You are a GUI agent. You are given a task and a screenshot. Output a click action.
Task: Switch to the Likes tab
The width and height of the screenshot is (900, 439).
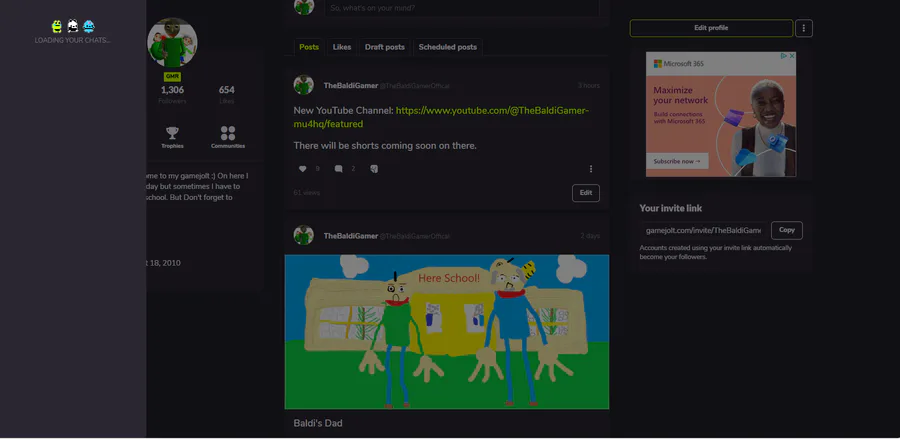pos(342,47)
